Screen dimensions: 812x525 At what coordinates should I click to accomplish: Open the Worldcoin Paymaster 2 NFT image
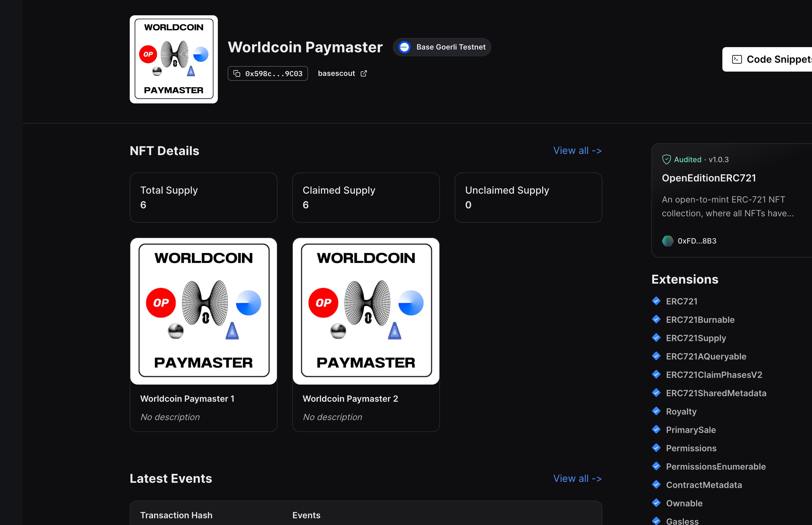(x=366, y=311)
